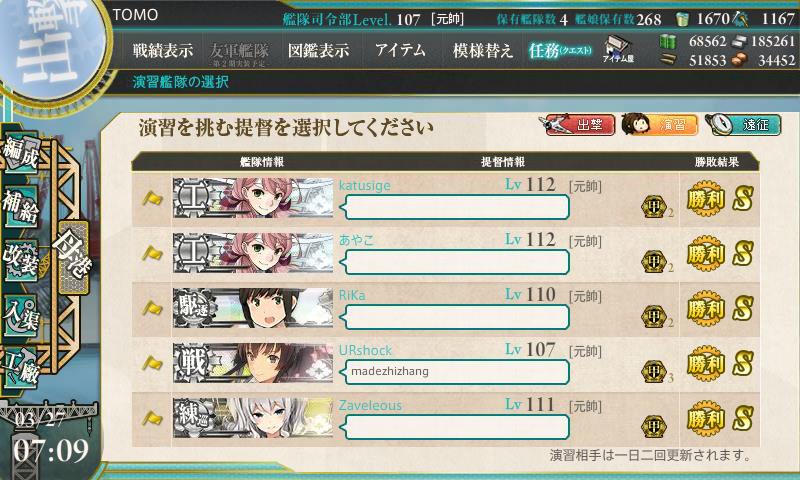This screenshot has height=480, width=800.
Task: Open 戦績表示 record display menu
Action: (163, 50)
